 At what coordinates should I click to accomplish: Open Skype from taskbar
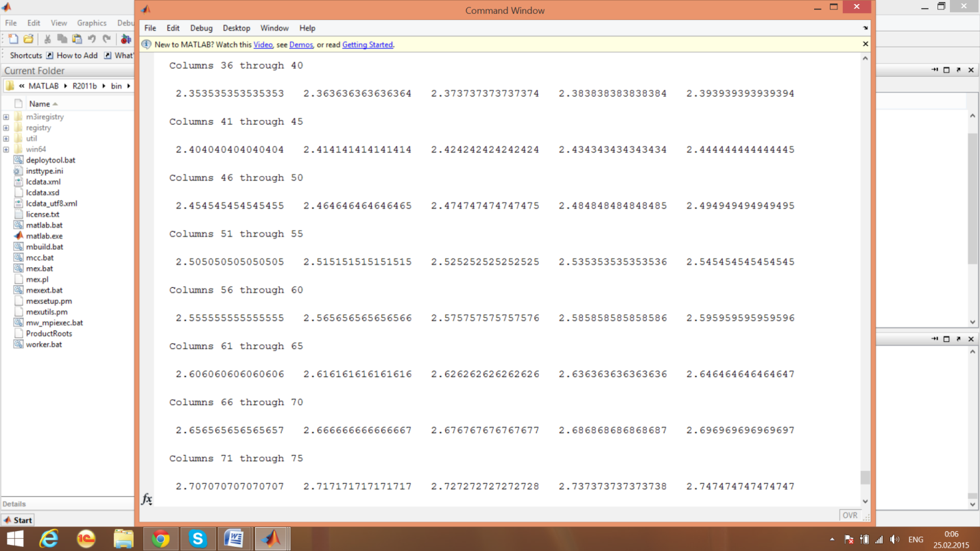(198, 539)
